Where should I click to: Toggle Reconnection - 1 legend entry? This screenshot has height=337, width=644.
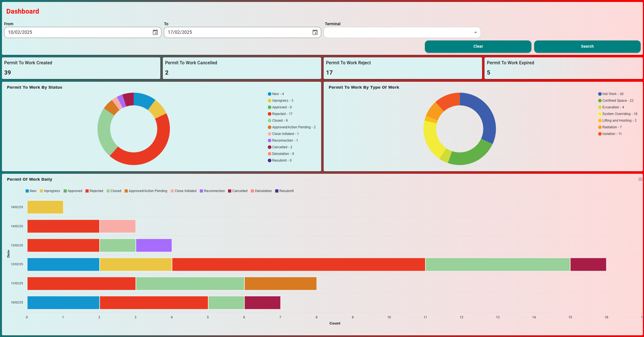pos(283,141)
